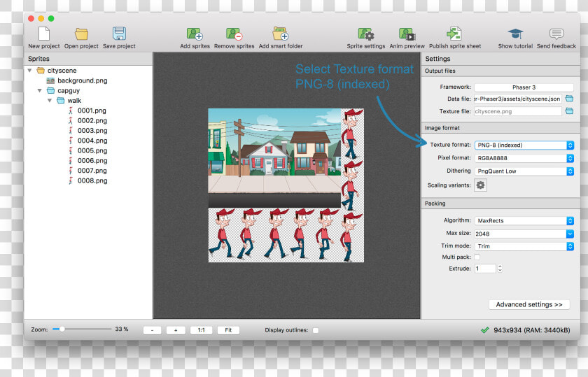
Task: Choose Framework Phaser 3 selector
Action: pos(524,87)
